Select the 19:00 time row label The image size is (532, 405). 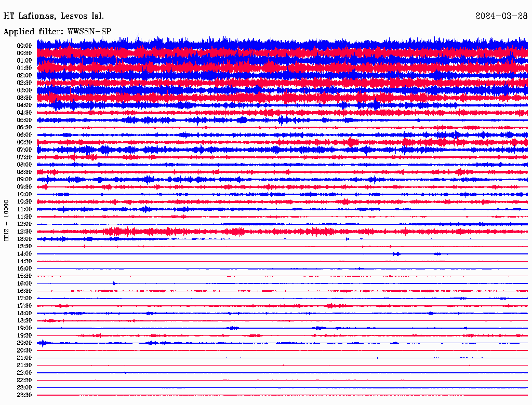(x=24, y=328)
